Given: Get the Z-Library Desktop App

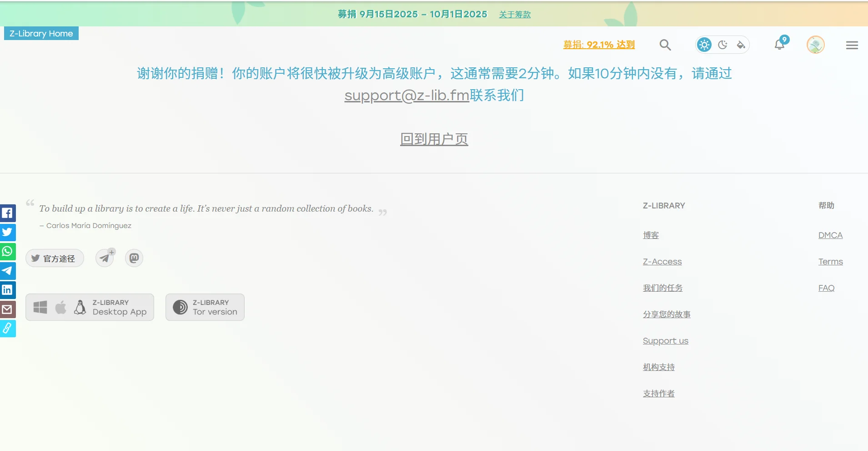Looking at the screenshot, I should tap(90, 307).
